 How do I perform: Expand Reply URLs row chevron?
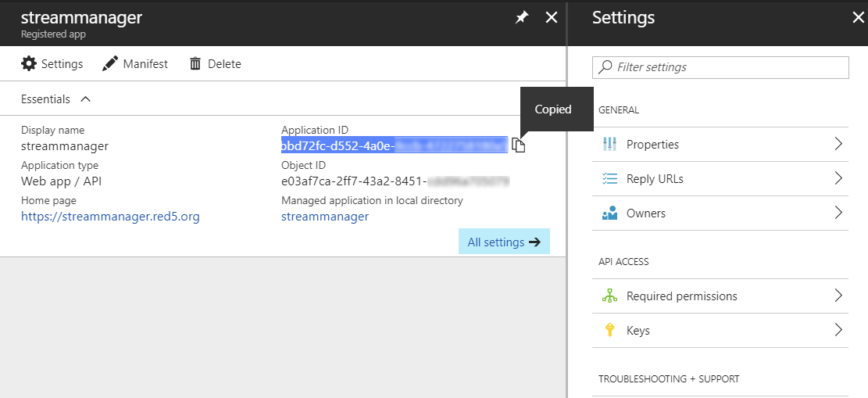[x=838, y=178]
